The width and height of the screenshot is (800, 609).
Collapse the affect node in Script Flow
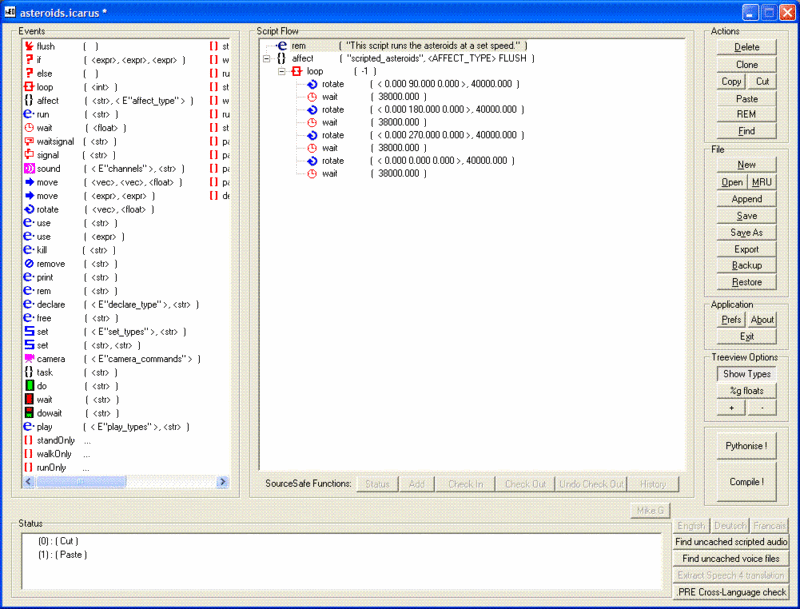point(266,59)
